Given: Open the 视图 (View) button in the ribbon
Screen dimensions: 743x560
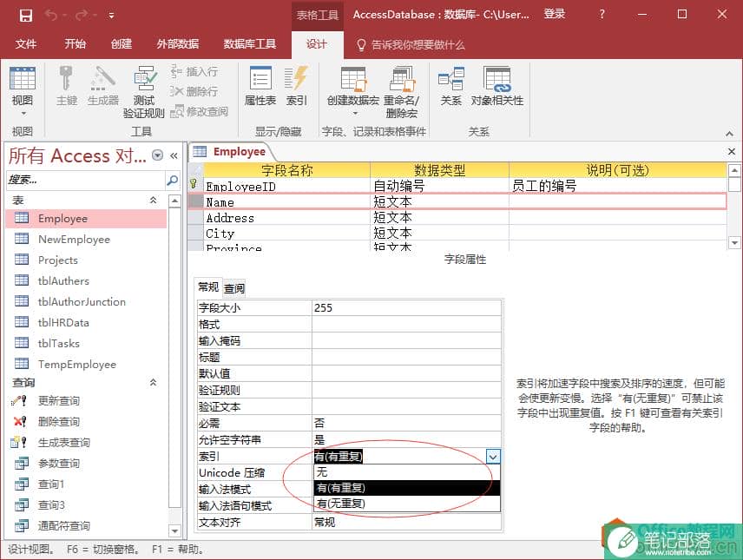Looking at the screenshot, I should pyautogui.click(x=23, y=92).
